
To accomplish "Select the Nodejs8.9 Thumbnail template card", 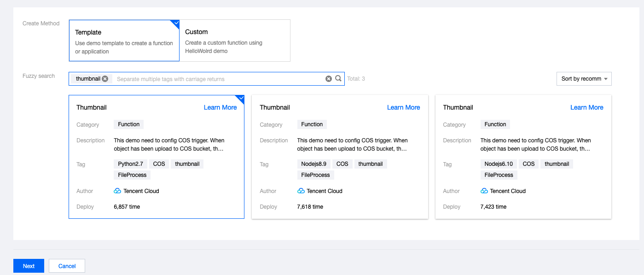I will 340,157.
